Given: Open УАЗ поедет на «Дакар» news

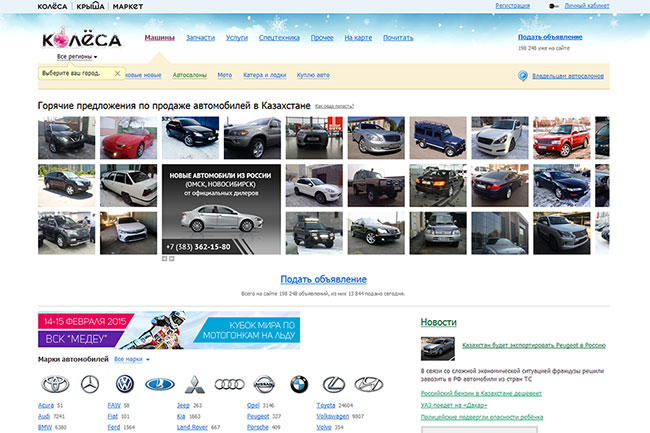Looking at the screenshot, I should [x=454, y=405].
